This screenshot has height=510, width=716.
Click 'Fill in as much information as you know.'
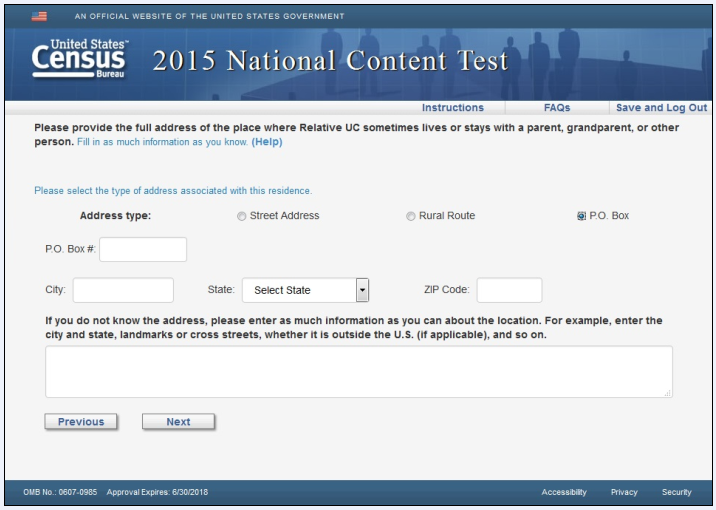[163, 142]
